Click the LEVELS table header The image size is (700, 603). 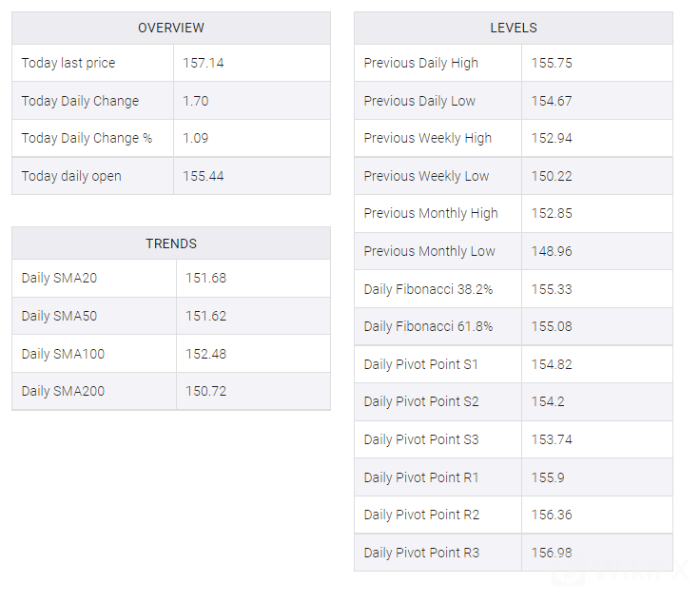tap(514, 28)
